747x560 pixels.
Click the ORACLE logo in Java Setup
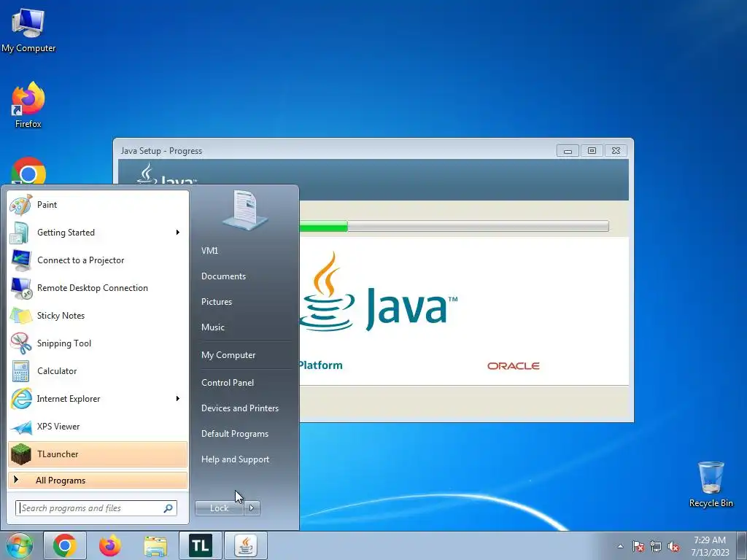pyautogui.click(x=513, y=366)
